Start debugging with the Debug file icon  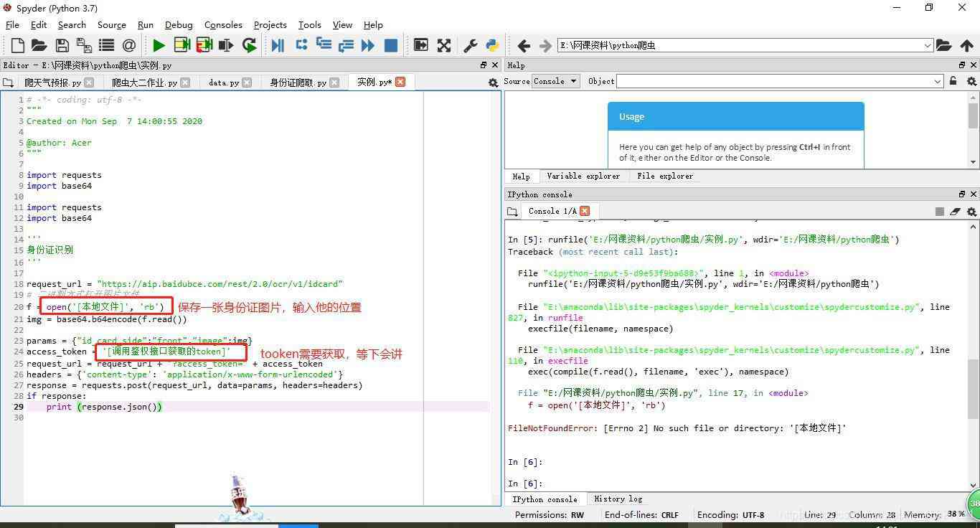[x=278, y=45]
